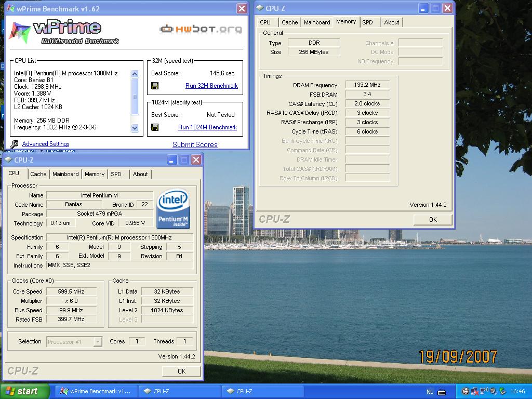The image size is (532, 399).
Task: Open the Advanced Settings link
Action: tap(46, 144)
